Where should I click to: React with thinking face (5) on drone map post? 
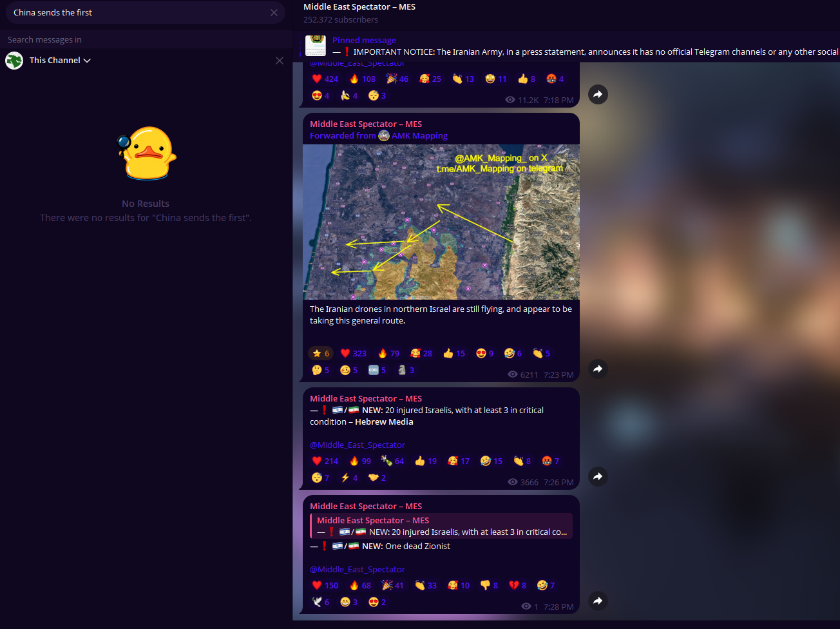(x=321, y=371)
